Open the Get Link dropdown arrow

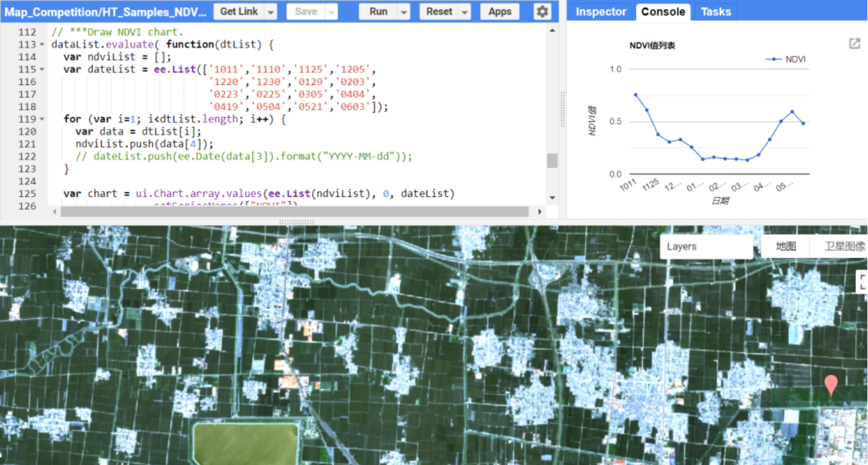[x=271, y=12]
